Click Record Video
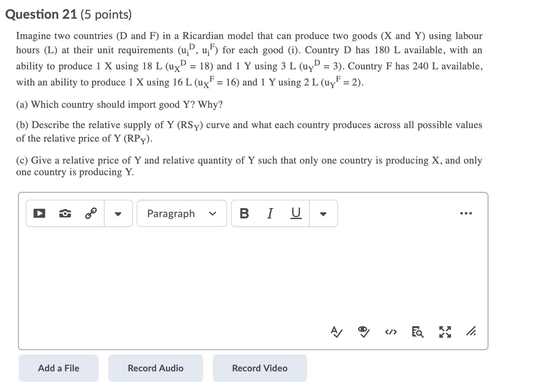The image size is (559, 392). (259, 368)
